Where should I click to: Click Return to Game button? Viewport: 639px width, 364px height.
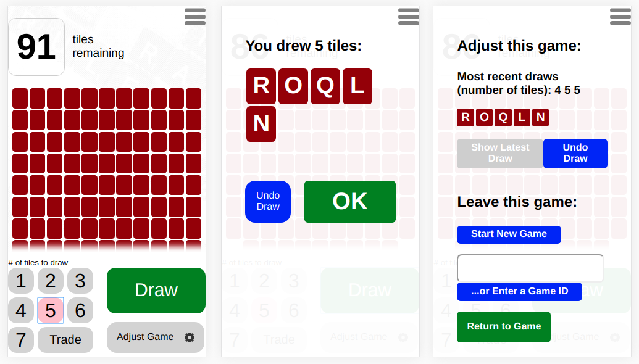tap(504, 326)
